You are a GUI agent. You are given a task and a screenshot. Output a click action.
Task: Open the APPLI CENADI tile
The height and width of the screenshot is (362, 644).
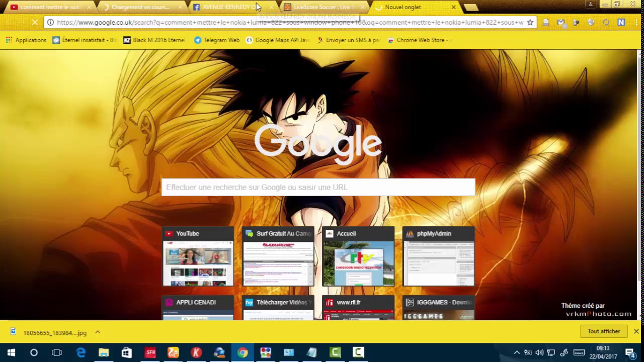198,308
